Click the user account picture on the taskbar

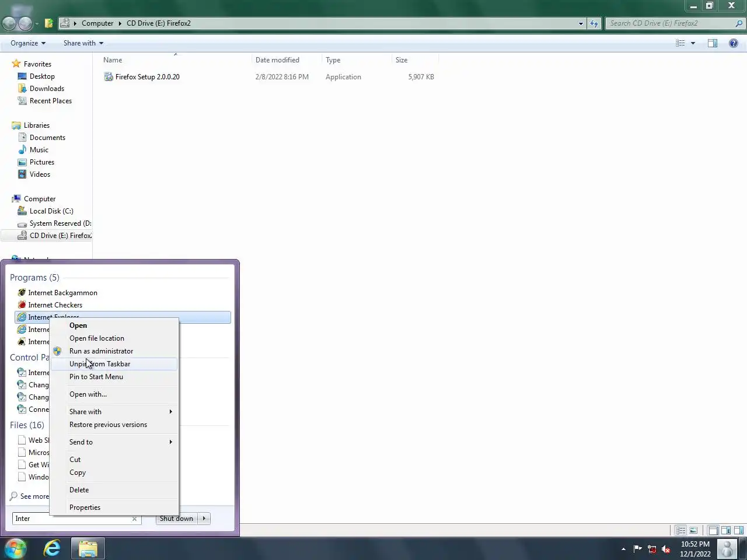click(727, 549)
